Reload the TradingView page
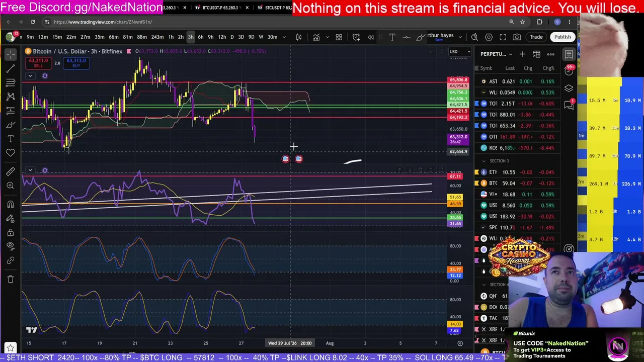Viewport: 644px width, 362px height. coord(33,22)
